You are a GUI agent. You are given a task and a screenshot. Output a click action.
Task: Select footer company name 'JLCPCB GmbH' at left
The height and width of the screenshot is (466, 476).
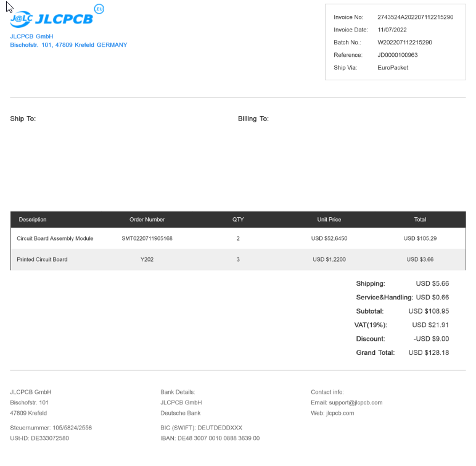coord(31,392)
